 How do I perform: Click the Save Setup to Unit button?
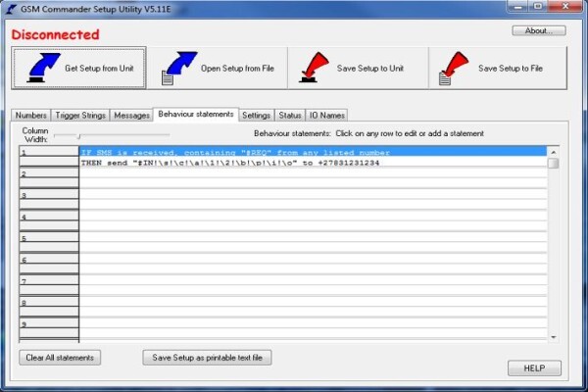[358, 68]
